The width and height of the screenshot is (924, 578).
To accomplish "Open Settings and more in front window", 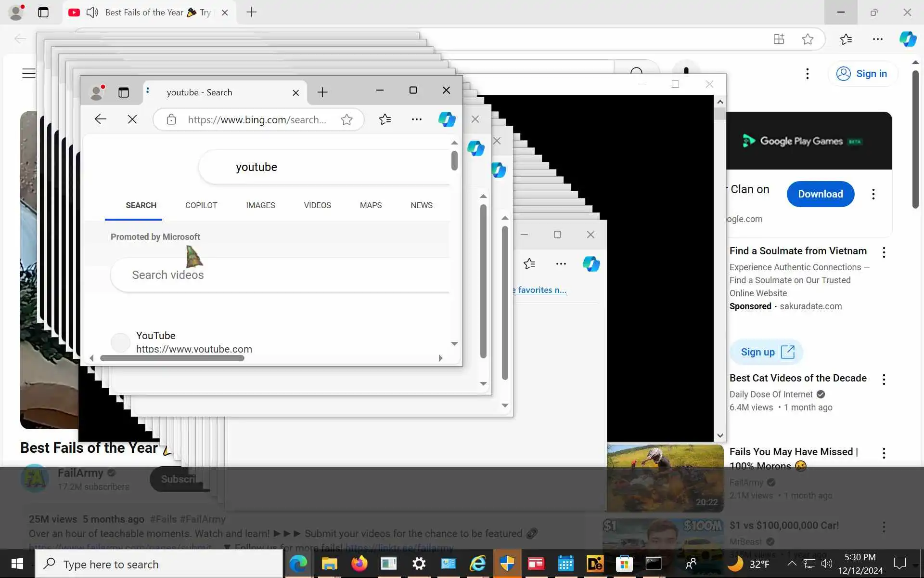I will (417, 119).
